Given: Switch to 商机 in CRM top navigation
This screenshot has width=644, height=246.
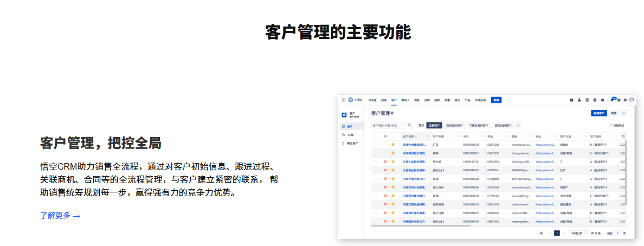Looking at the screenshot, I should click(x=417, y=100).
